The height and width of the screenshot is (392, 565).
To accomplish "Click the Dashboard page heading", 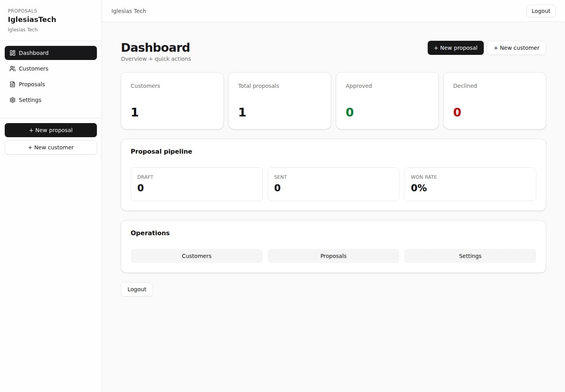I will click(x=155, y=47).
